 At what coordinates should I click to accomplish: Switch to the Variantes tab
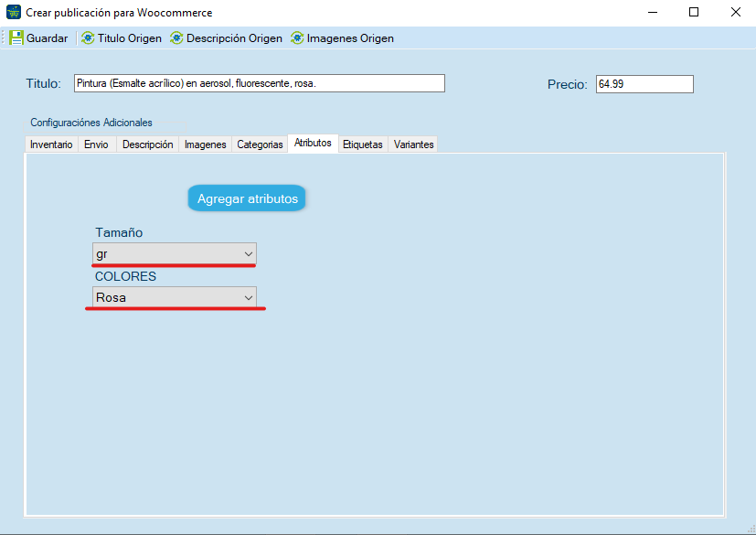[x=413, y=144]
